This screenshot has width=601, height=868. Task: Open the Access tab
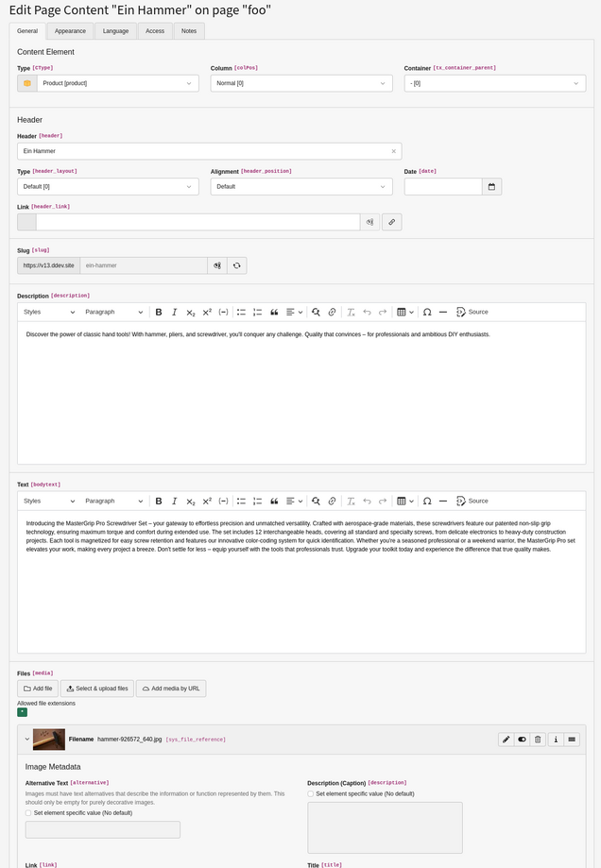155,31
